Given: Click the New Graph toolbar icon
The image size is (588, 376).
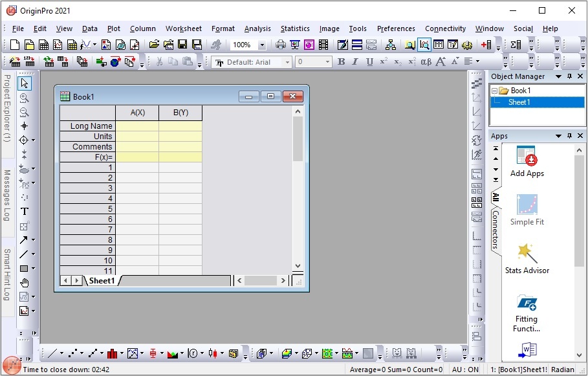Looking at the screenshot, I should click(x=58, y=45).
